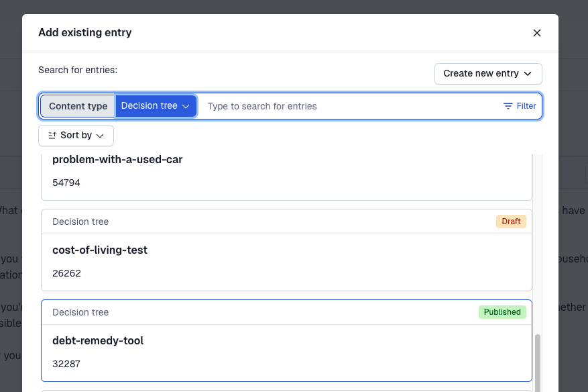588x392 pixels.
Task: Expand the Decision tree content type dropdown
Action: click(156, 106)
